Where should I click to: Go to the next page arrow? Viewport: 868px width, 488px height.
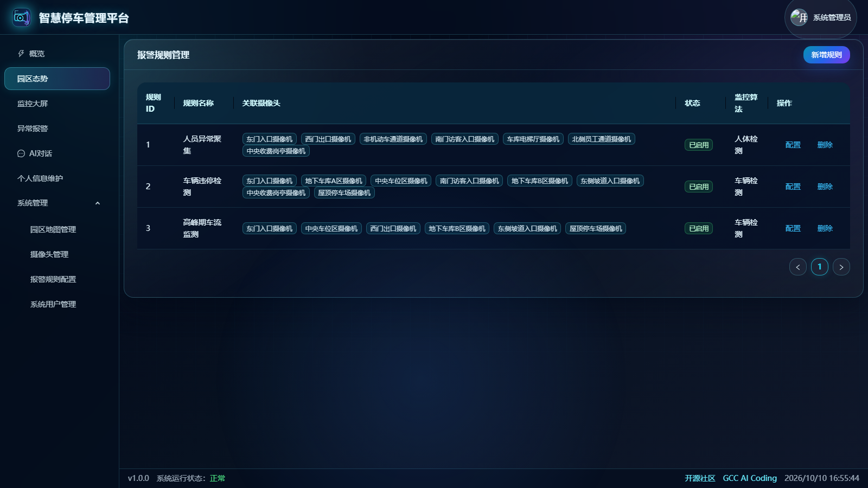tap(841, 267)
